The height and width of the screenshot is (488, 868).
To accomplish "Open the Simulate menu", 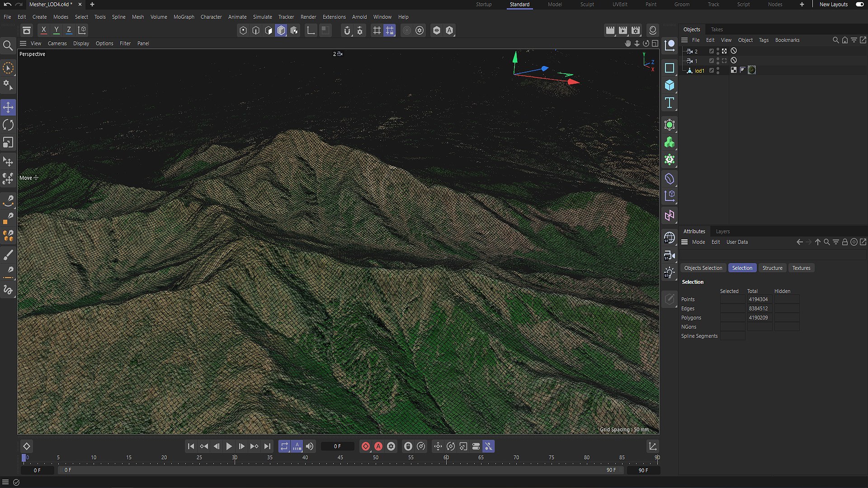I will pos(262,17).
